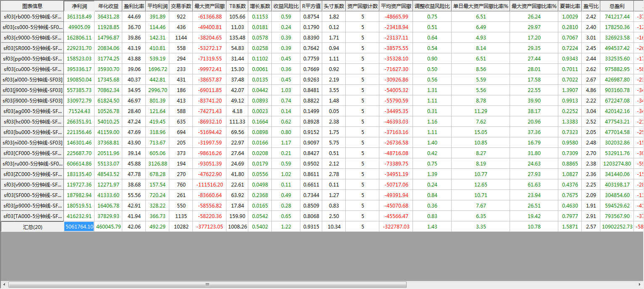
Task: Click profit ratio cell 55.56
Action: coord(134,195)
